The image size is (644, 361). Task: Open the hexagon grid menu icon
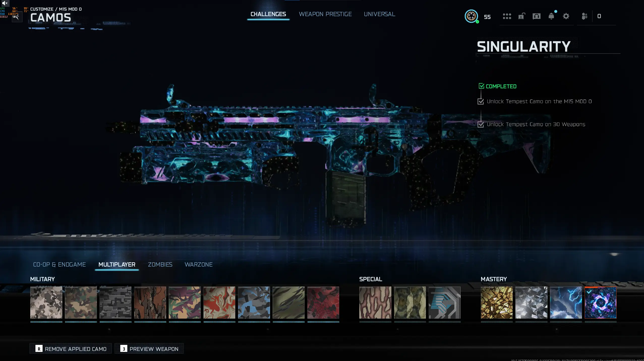coord(507,16)
